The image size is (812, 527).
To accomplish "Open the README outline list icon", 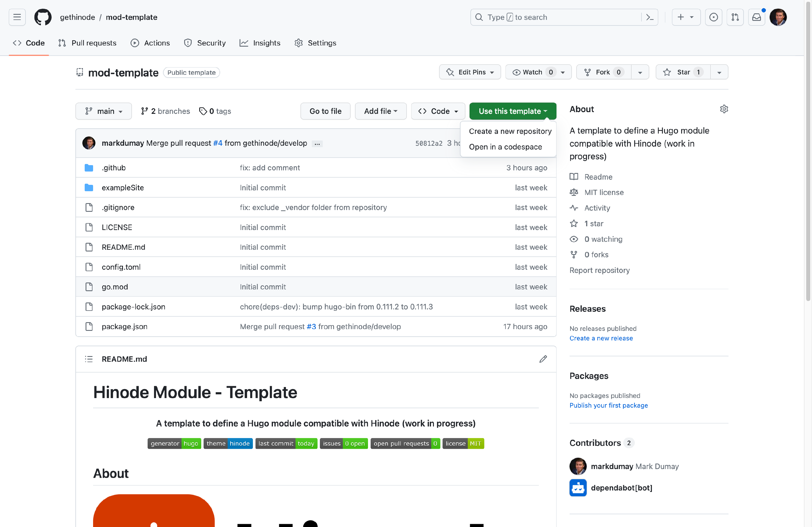I will (89, 359).
